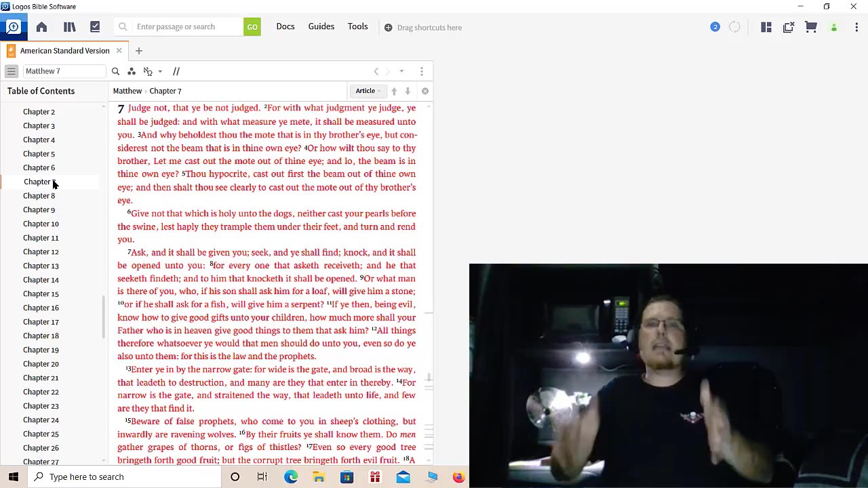Toggle the Table of Contents sidebar hamburger
This screenshot has height=488, width=868.
(12, 71)
